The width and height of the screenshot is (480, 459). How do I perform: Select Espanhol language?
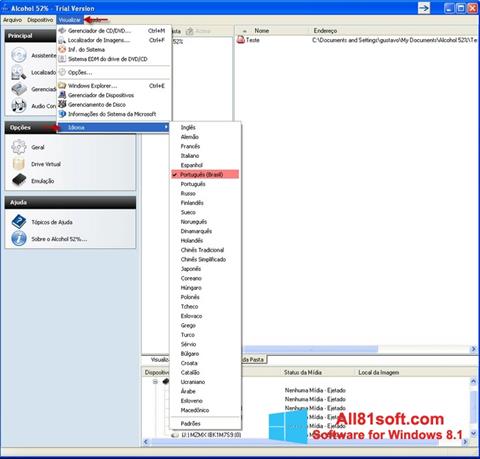[x=205, y=165]
